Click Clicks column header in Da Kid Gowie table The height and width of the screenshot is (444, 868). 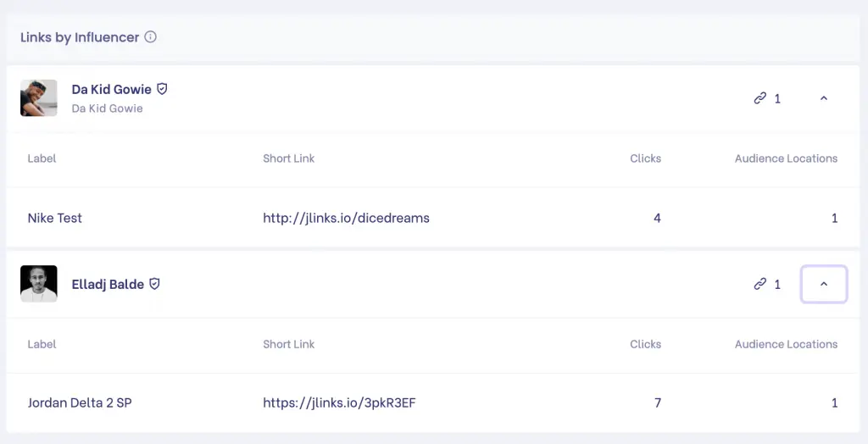pyautogui.click(x=645, y=158)
